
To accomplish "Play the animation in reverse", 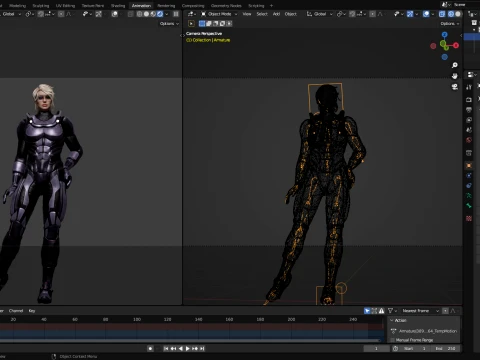I will [x=180, y=348].
